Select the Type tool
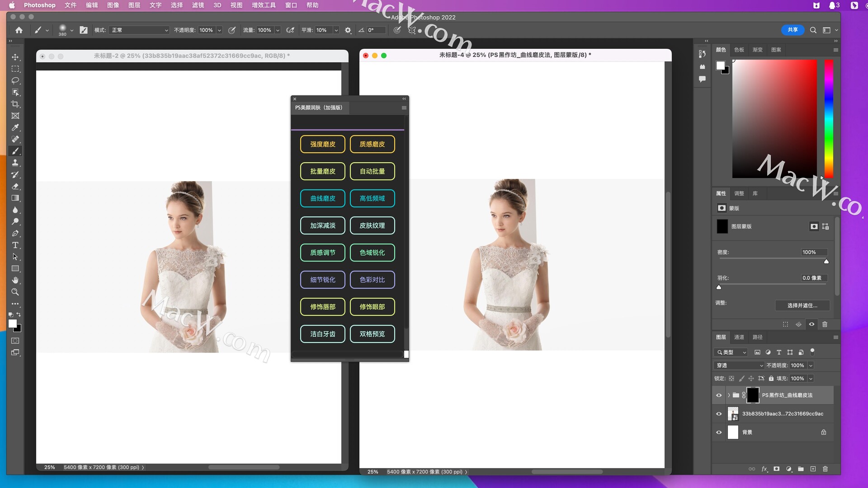The image size is (868, 488). coord(15,245)
